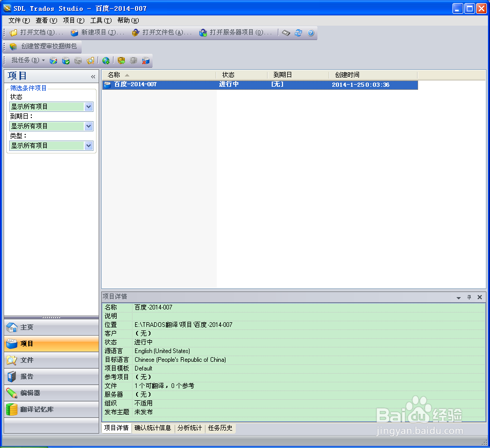Screen dimensions: 490x448
Task: Click the SDL Trados Studio title bar icon
Action: tap(7, 8)
